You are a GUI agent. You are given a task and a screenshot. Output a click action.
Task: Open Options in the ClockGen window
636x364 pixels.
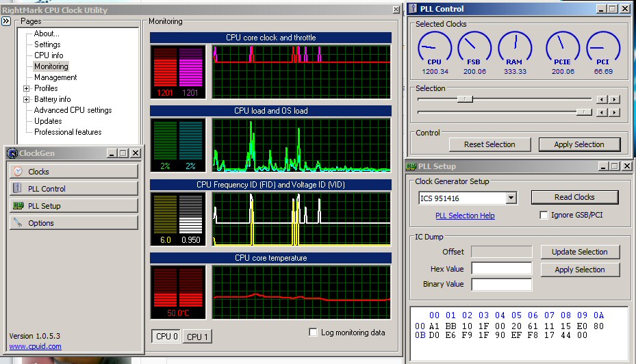pyautogui.click(x=74, y=223)
